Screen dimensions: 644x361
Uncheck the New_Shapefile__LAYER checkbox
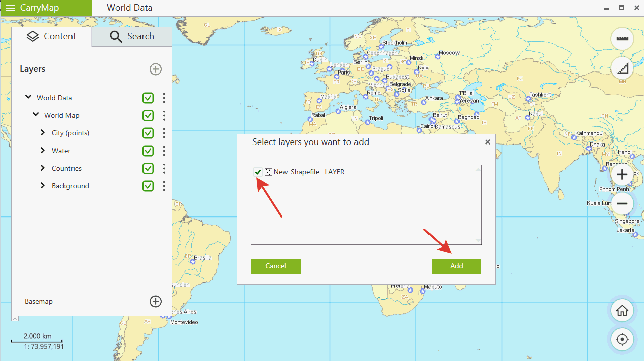[258, 172]
